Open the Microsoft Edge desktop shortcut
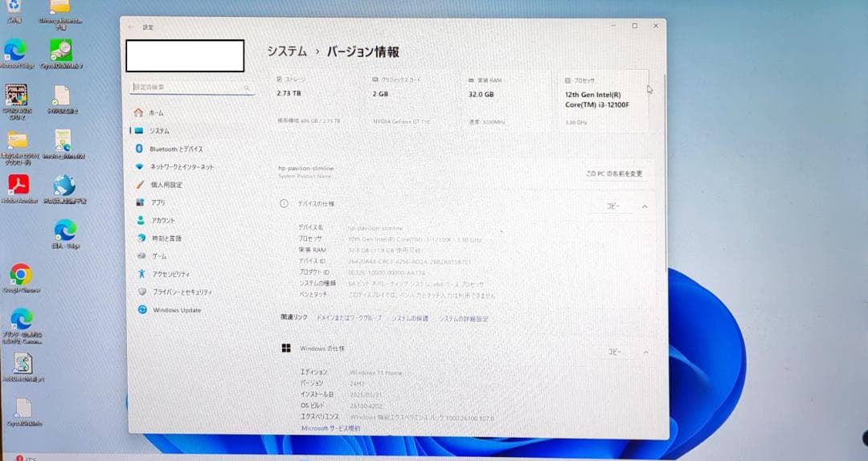868x461 pixels. point(15,51)
